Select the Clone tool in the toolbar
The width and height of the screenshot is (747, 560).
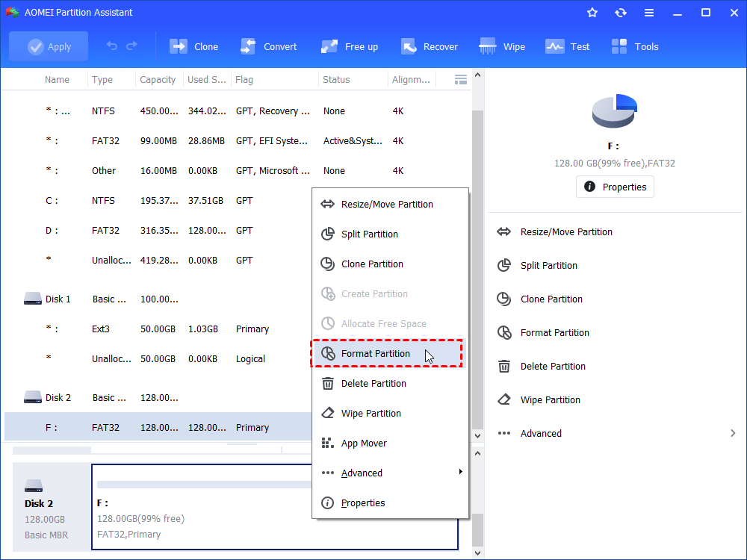(193, 46)
